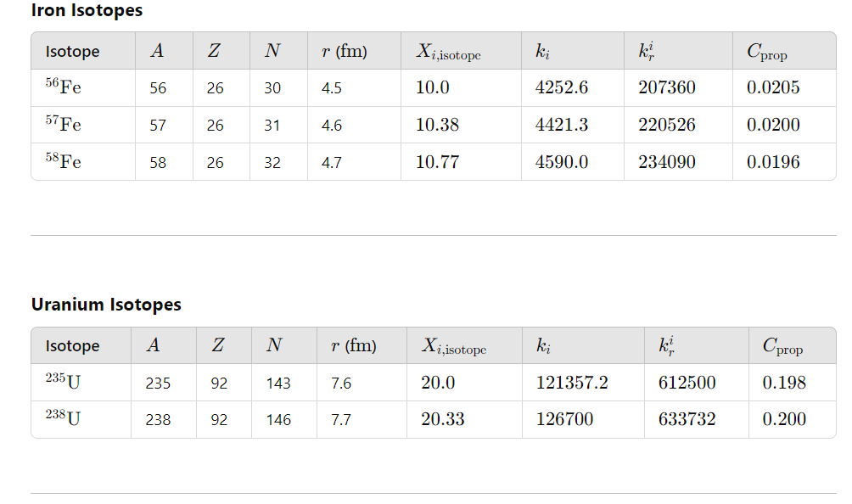Click the value 0.0205 in the C_prop column
Image resolution: width=852 pixels, height=504 pixels.
[773, 87]
